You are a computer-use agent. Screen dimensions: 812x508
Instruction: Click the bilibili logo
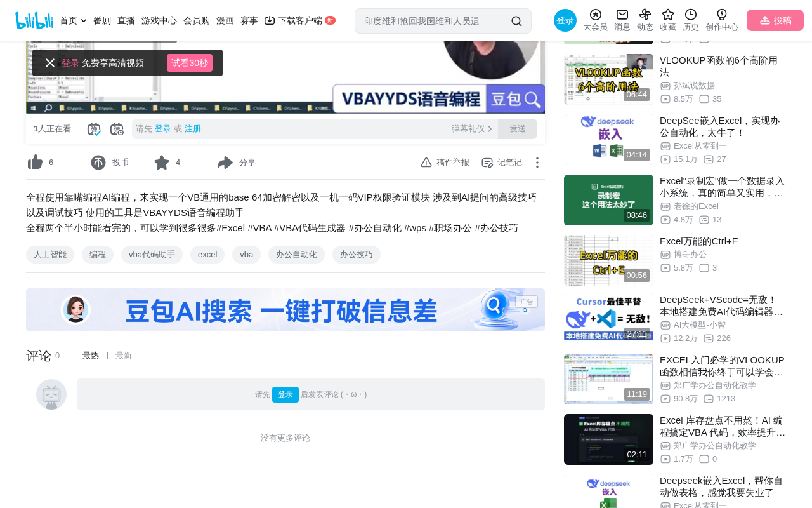34,20
